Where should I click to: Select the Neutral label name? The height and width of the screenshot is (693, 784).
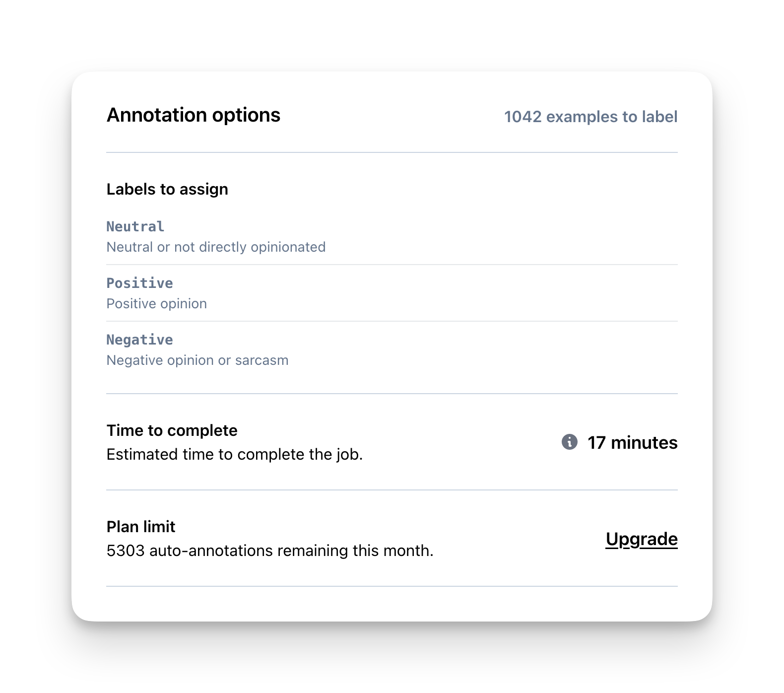(x=135, y=227)
